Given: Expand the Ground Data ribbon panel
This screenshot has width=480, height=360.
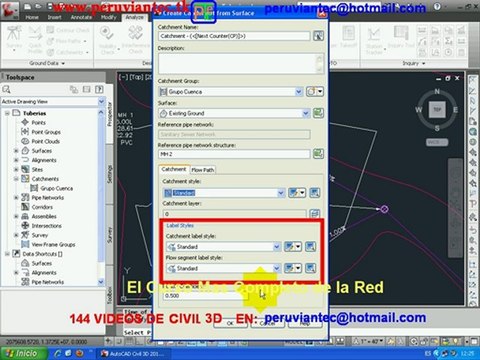Looking at the screenshot, I should (47, 63).
